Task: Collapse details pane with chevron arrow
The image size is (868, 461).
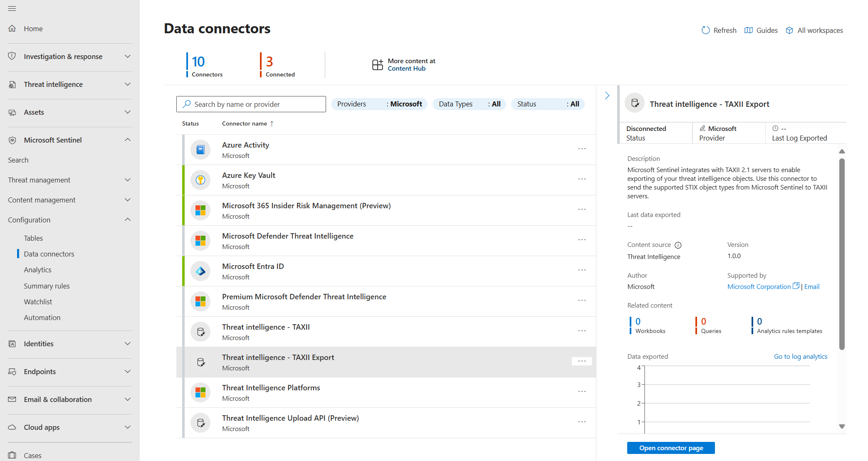Action: 607,96
